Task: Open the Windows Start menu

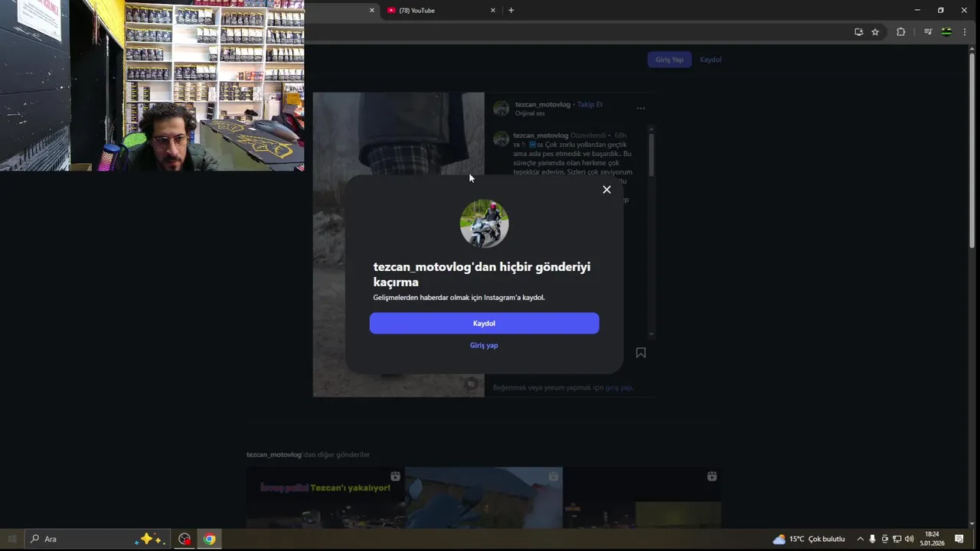Action: click(x=11, y=539)
